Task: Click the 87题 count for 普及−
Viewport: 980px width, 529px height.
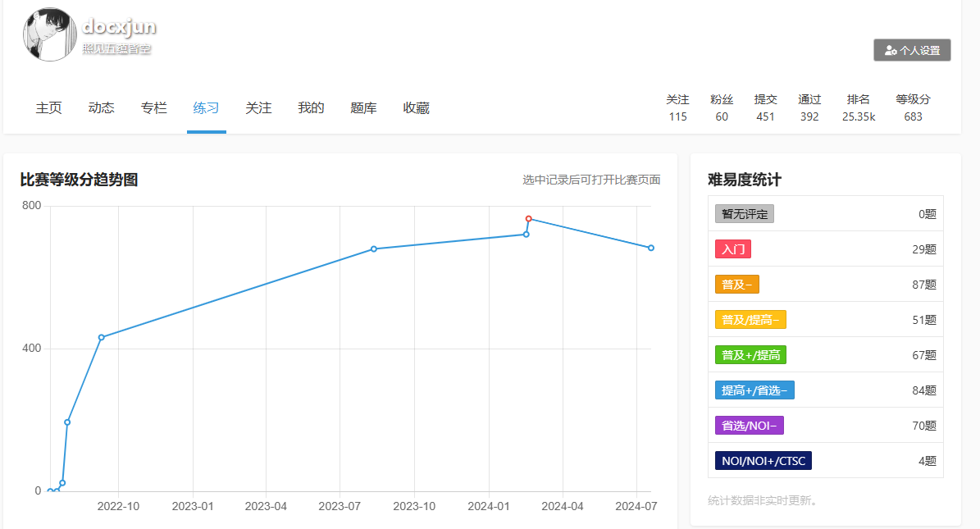Action: click(x=923, y=285)
